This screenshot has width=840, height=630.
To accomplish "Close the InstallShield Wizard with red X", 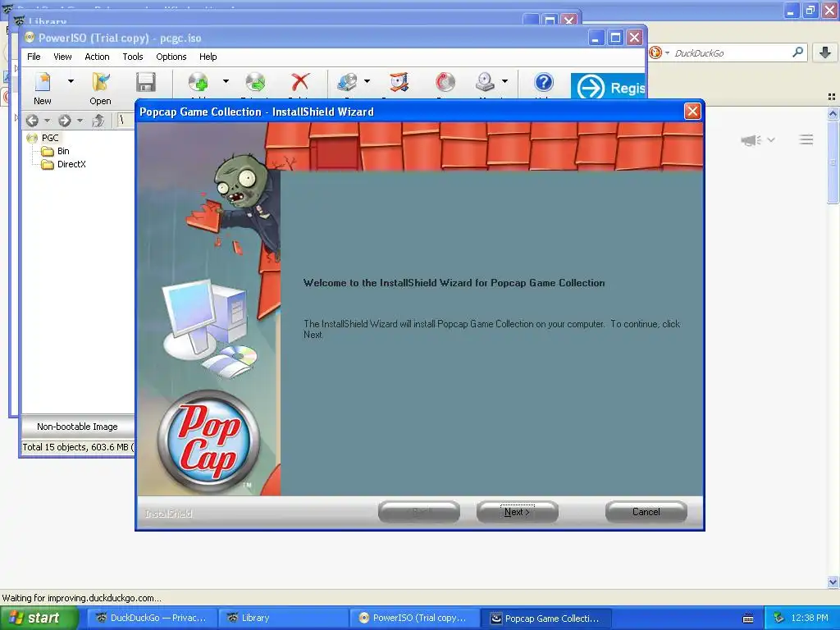I will coord(692,112).
